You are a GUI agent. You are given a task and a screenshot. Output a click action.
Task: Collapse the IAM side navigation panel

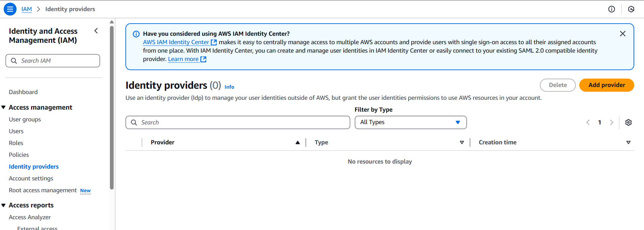coord(96,31)
